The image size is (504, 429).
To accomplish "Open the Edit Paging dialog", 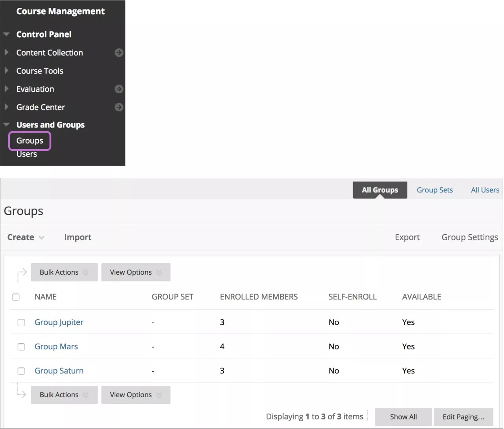I will pos(463,416).
